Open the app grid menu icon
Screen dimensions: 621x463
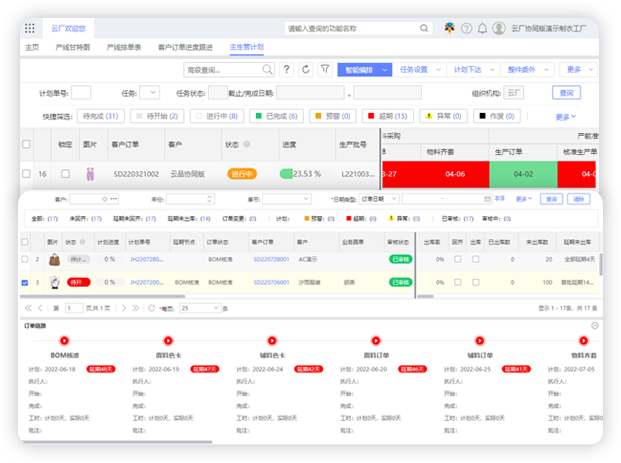[30, 28]
